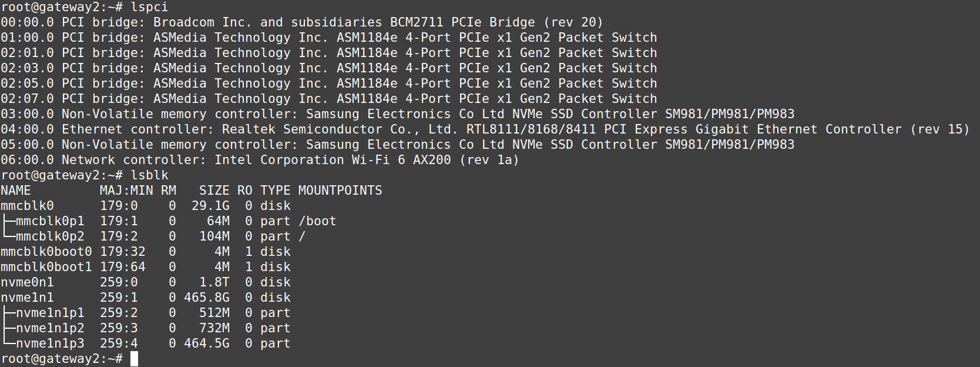Click the nvme0n1 disk name

pyautogui.click(x=27, y=282)
